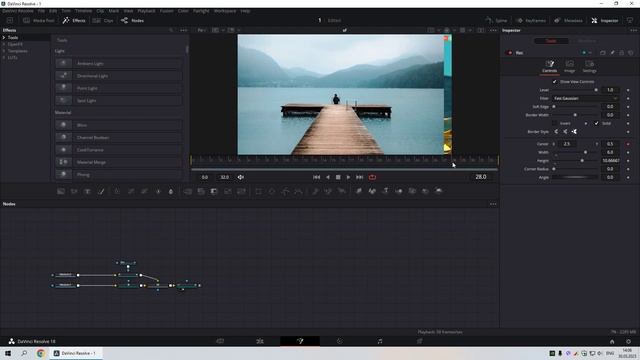Switch to the Image tab

click(x=569, y=66)
